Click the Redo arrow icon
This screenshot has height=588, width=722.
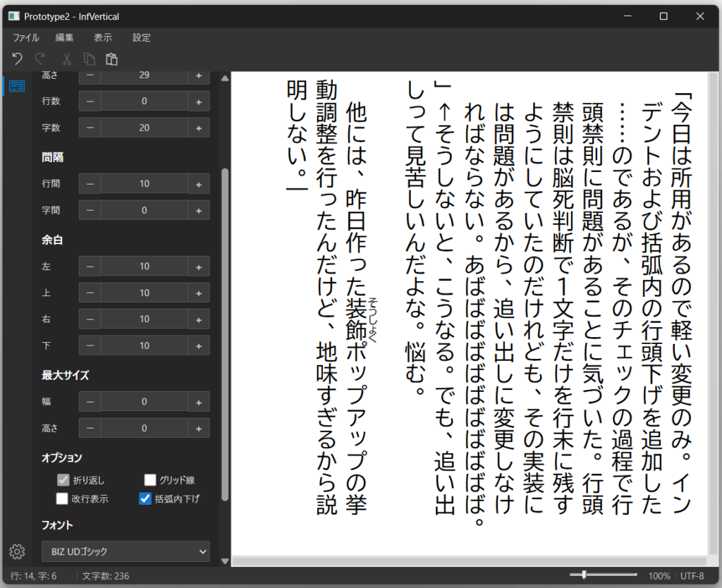pos(40,59)
